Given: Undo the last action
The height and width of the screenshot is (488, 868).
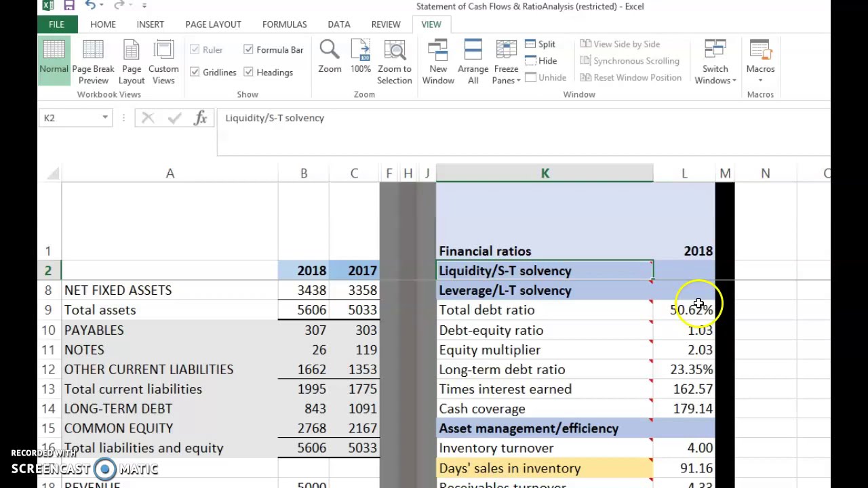Looking at the screenshot, I should pos(90,5).
